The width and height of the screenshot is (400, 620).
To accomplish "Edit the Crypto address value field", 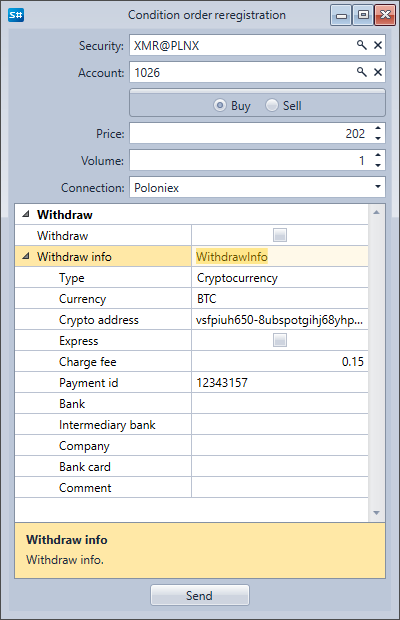I will click(279, 319).
